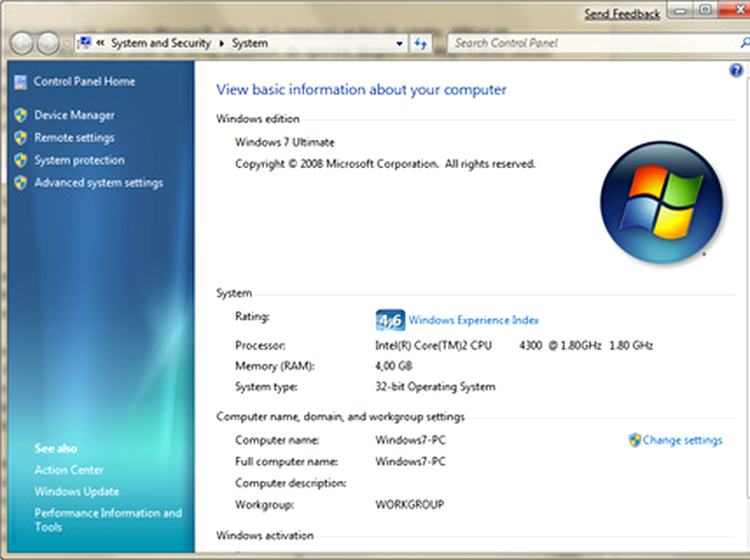The image size is (750, 560).
Task: Click Change settings link
Action: coord(683,440)
